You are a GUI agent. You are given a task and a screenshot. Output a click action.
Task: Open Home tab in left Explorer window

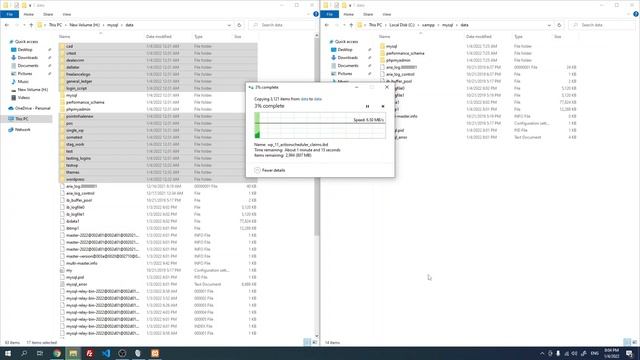tap(29, 14)
